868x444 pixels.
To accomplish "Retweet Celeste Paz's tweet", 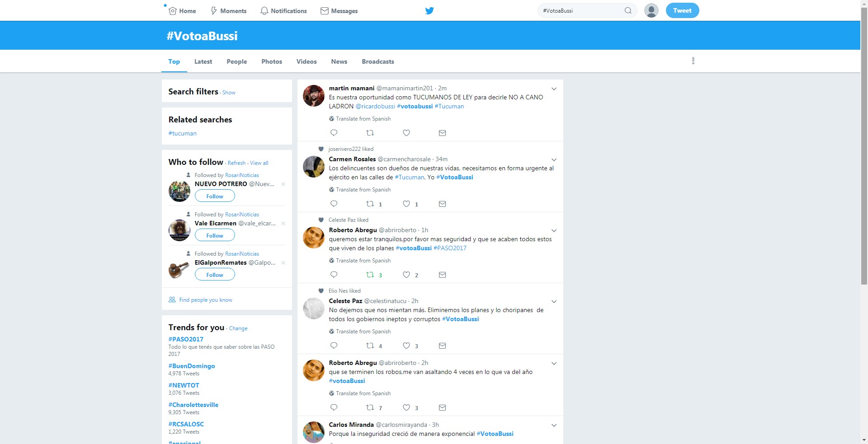I will [370, 346].
